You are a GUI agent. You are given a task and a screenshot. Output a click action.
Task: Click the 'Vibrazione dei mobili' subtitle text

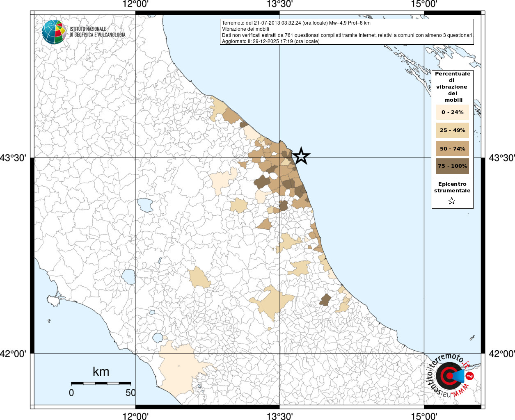point(245,29)
